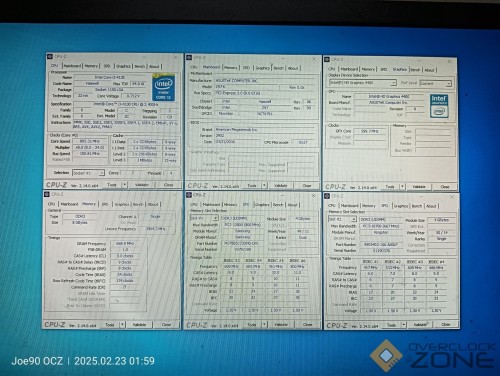Click the Intel Graphics logo in the Graphics window
500x376 pixels.
pos(439,106)
